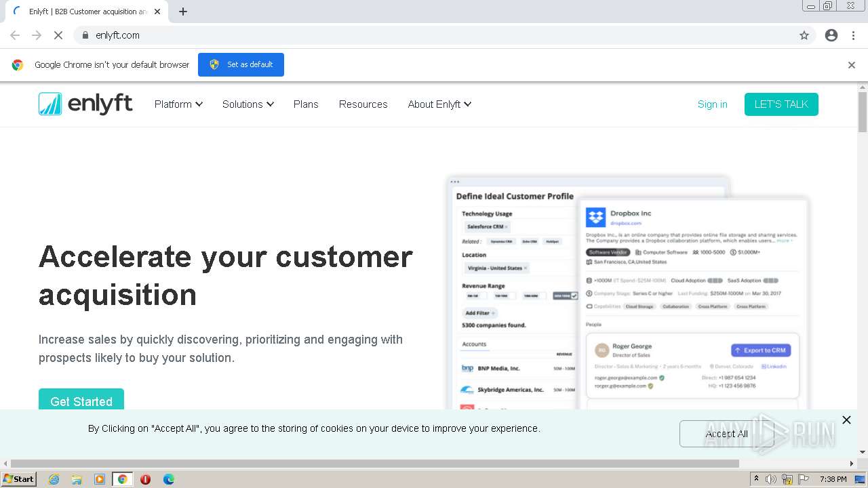
Task: Click the Export to CRM button
Action: [761, 350]
